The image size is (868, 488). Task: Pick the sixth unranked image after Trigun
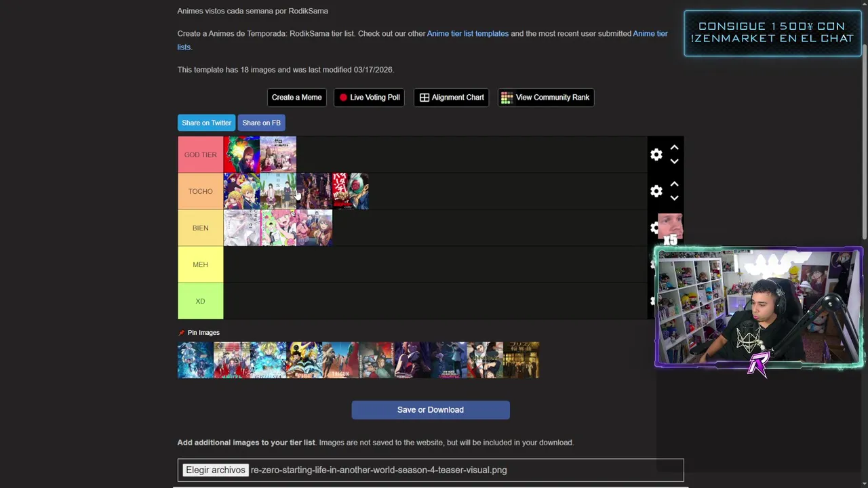click(376, 360)
